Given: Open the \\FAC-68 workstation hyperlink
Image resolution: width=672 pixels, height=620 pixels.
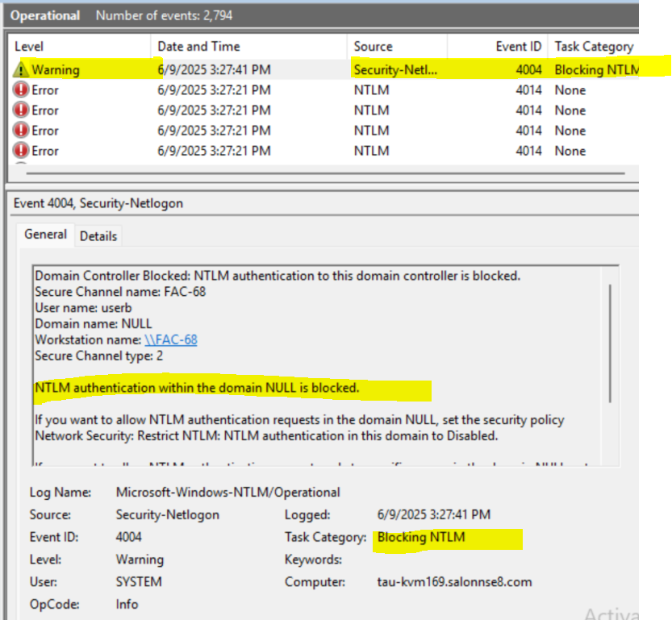Looking at the screenshot, I should click(x=170, y=339).
